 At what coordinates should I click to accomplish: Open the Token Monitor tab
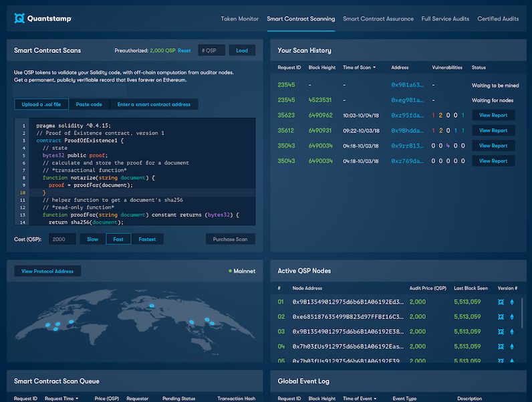239,19
